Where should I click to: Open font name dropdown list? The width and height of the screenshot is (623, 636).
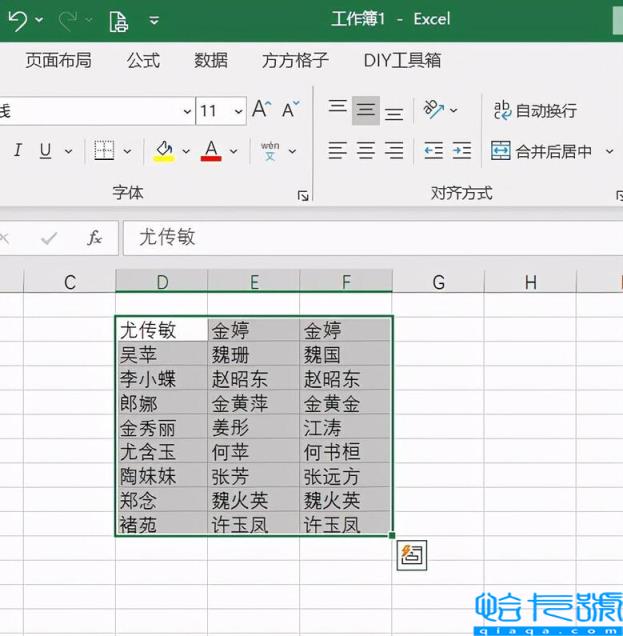(187, 111)
